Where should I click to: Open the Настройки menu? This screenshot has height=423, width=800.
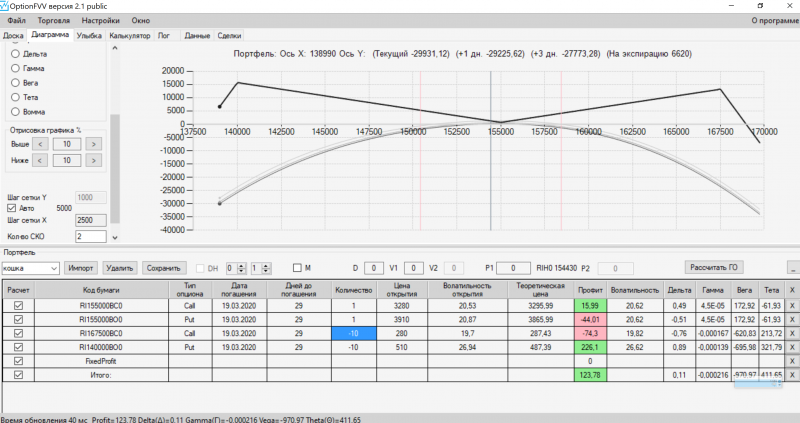tap(101, 20)
